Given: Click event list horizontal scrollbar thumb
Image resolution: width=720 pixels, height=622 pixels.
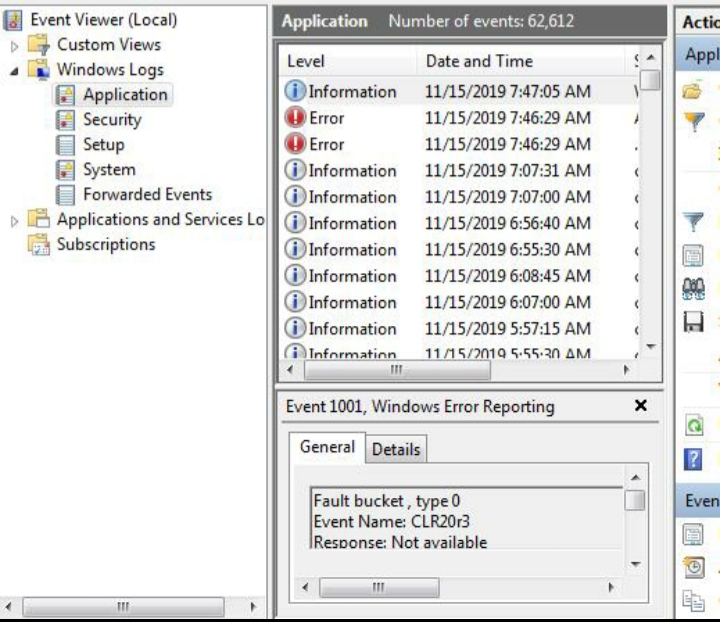Looking at the screenshot, I should 397,370.
